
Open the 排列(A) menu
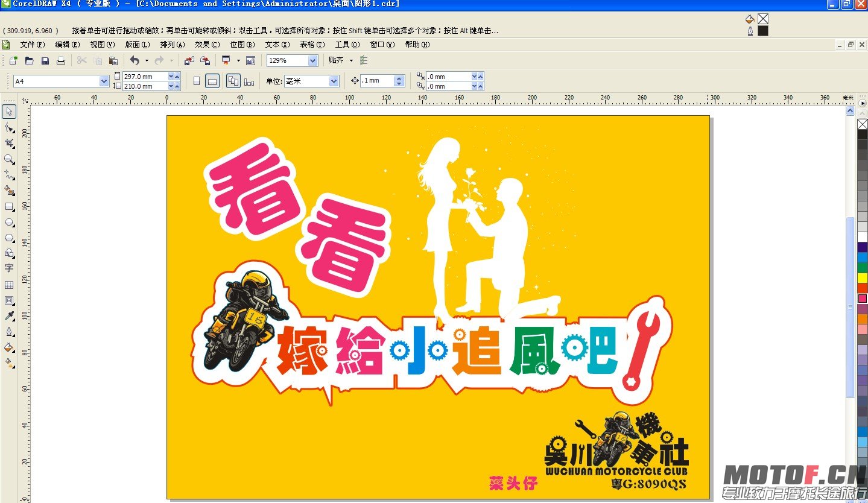[173, 45]
